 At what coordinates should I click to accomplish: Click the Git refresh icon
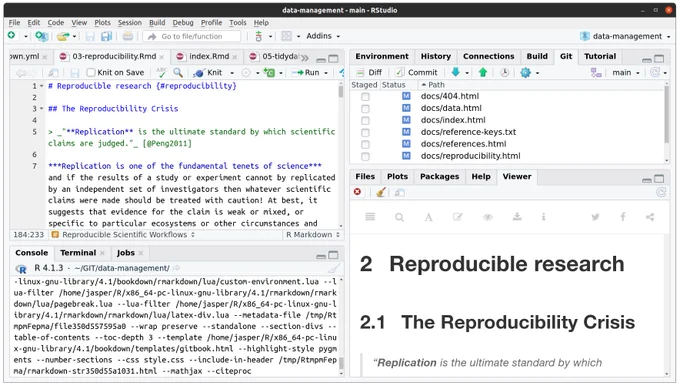click(655, 72)
